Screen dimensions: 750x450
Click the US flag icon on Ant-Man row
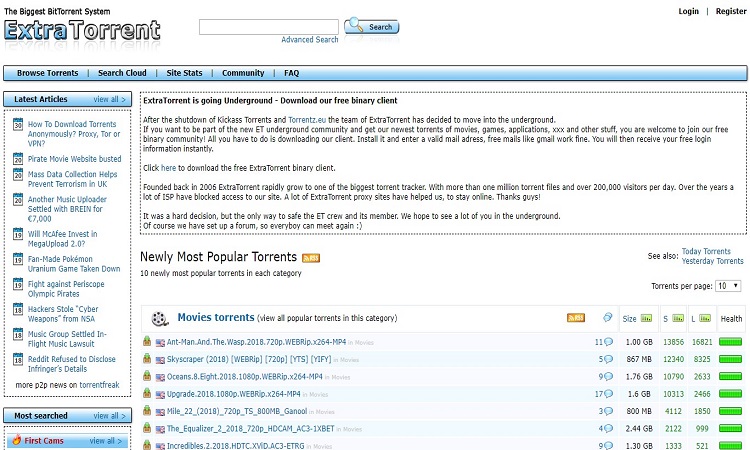click(160, 342)
